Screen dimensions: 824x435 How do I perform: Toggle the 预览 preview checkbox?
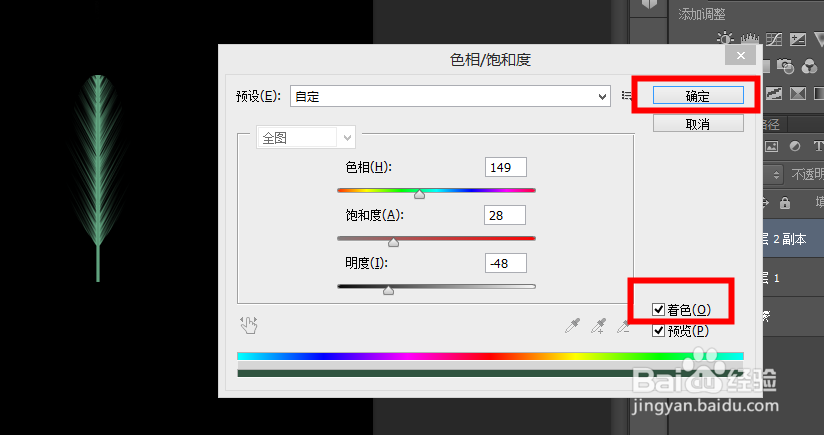(x=658, y=330)
